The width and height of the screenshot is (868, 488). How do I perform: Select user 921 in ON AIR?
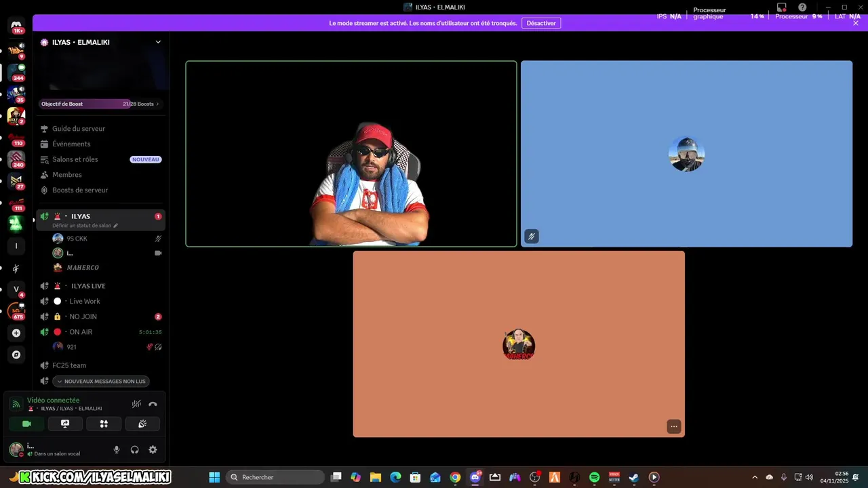[107, 347]
